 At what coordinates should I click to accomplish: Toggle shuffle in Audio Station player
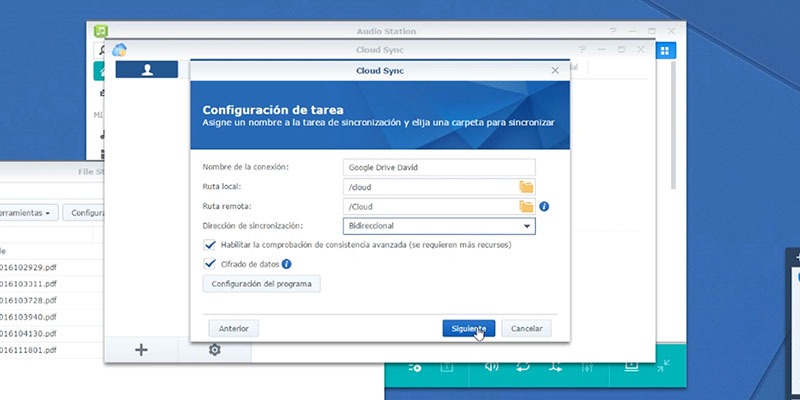(555, 366)
